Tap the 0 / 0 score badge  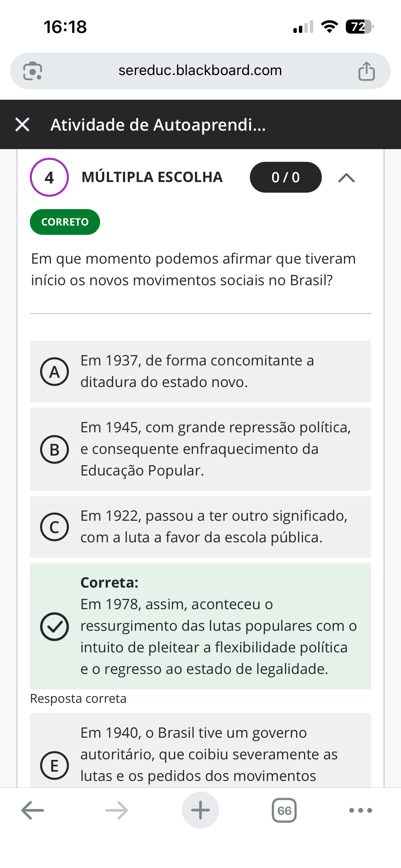285,177
